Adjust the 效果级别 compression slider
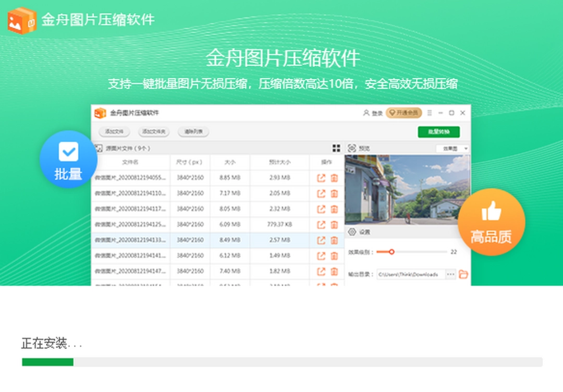 (x=392, y=252)
